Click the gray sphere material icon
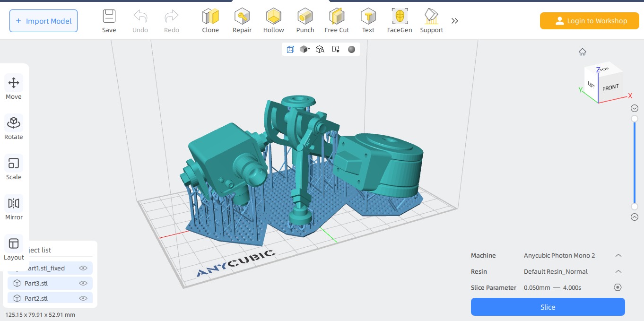 pos(351,49)
